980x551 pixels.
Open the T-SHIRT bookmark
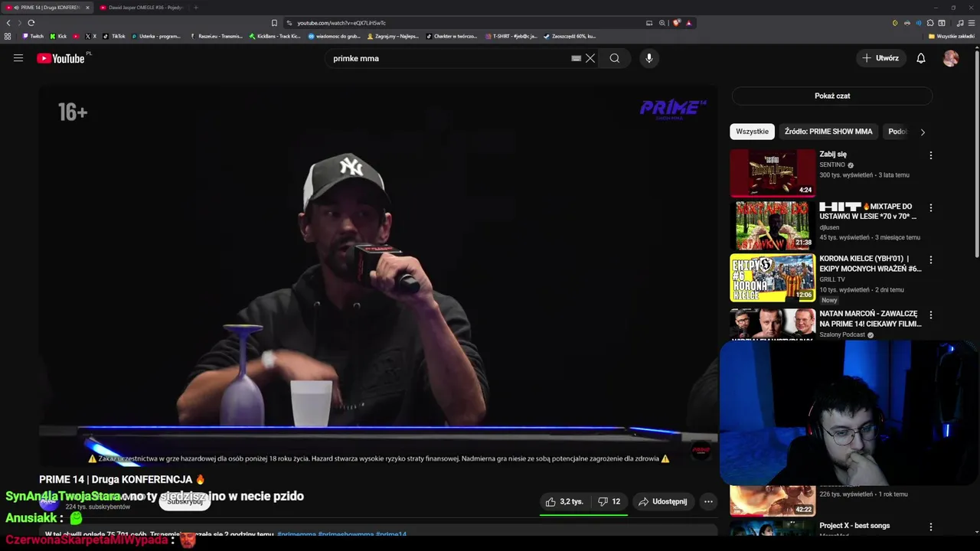click(511, 36)
